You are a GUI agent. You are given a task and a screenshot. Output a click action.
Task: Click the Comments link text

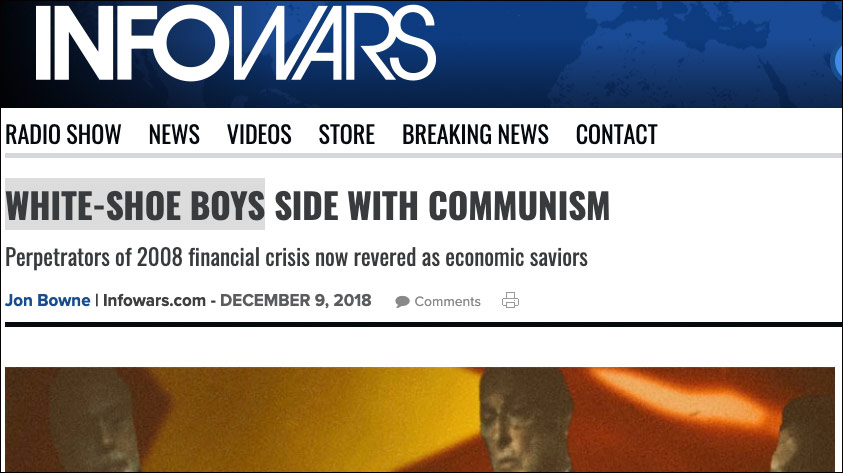point(447,302)
